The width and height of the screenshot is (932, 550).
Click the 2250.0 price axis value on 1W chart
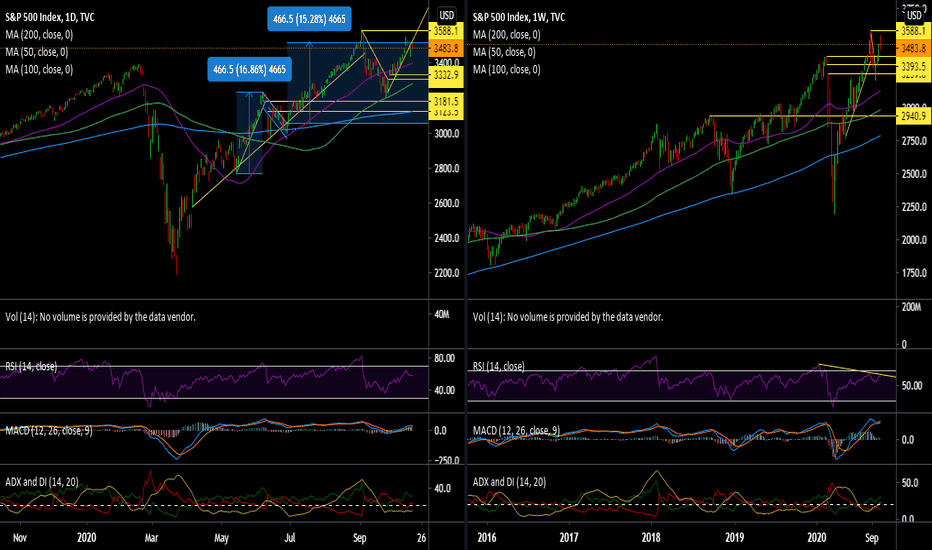pos(914,207)
